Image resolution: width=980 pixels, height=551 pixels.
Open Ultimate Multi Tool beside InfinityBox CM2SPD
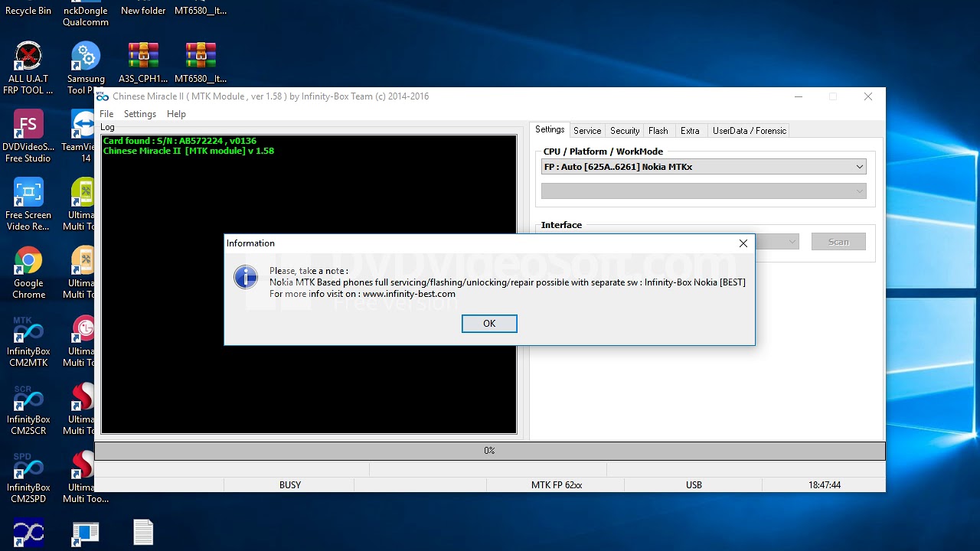click(84, 477)
